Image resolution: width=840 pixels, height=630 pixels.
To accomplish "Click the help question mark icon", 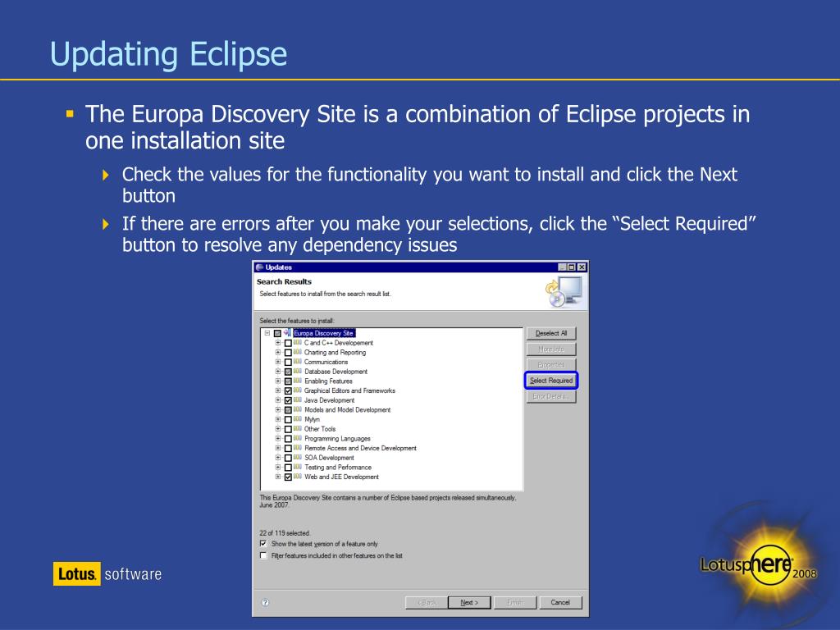I will [x=265, y=602].
